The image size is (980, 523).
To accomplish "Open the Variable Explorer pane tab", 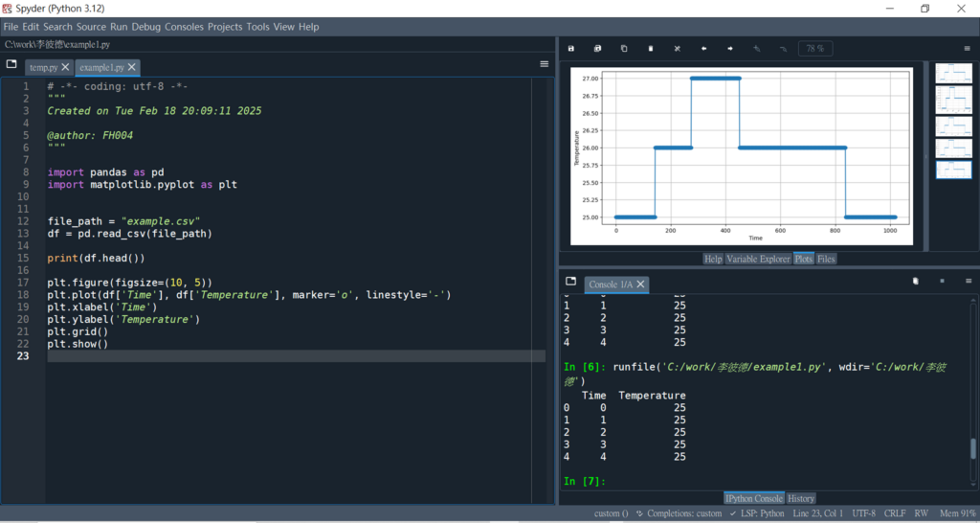I will tap(758, 259).
